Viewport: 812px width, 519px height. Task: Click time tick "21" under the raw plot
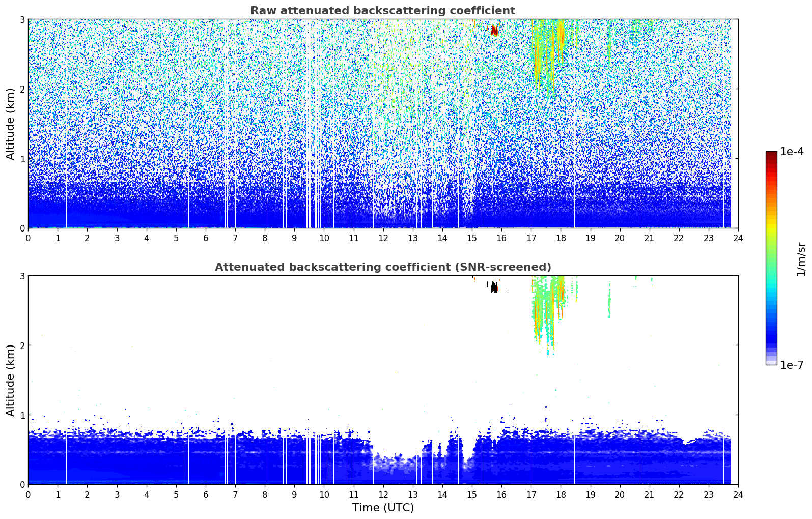649,238
